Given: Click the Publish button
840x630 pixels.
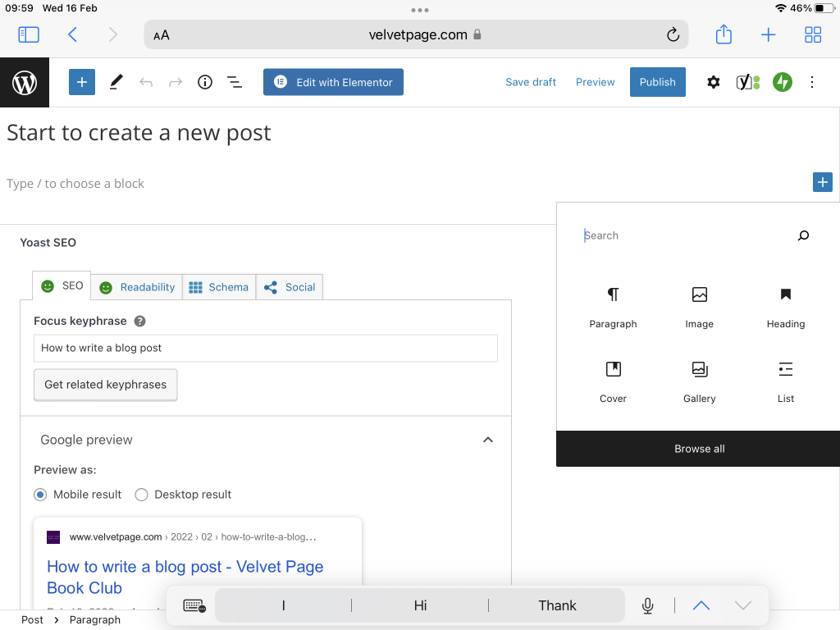Looking at the screenshot, I should (657, 82).
